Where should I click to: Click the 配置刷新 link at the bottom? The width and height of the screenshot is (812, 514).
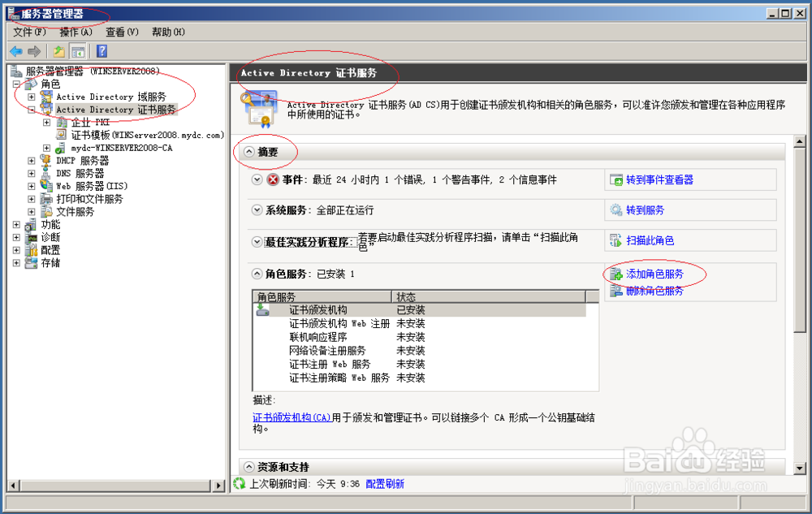pyautogui.click(x=385, y=483)
